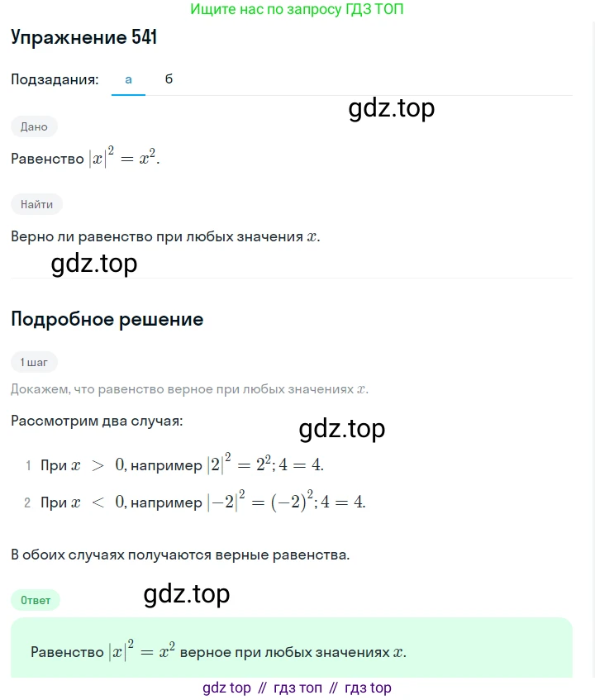Switch to subtask tab 'б'

pyautogui.click(x=169, y=79)
